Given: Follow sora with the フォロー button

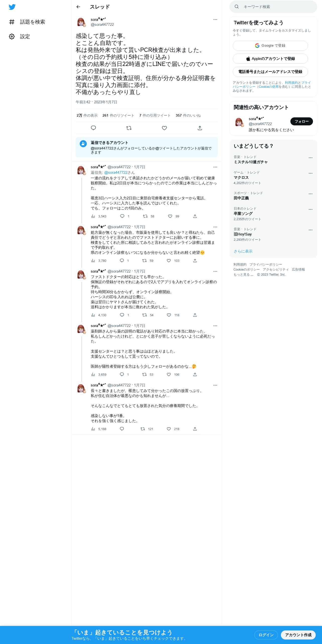Looking at the screenshot, I should (x=301, y=121).
